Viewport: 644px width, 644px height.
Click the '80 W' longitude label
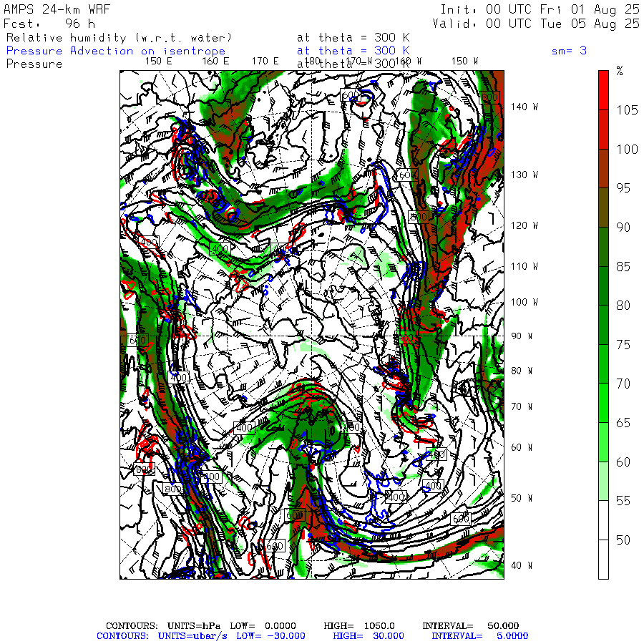coord(522,371)
